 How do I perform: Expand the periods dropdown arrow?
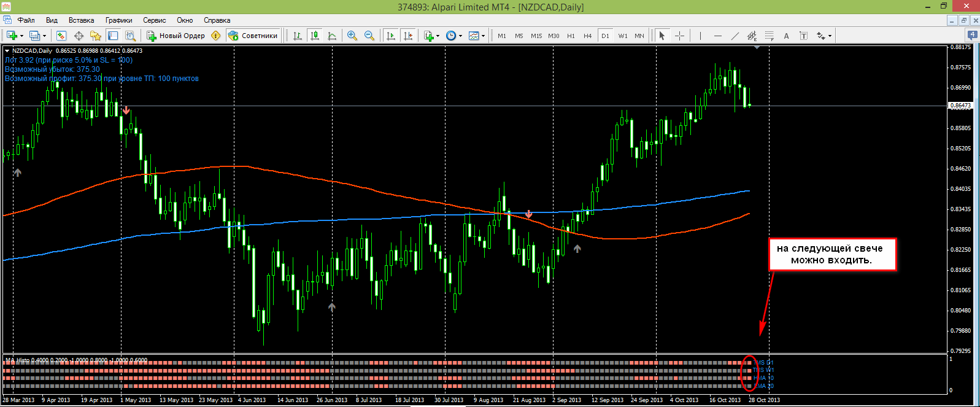(x=461, y=36)
